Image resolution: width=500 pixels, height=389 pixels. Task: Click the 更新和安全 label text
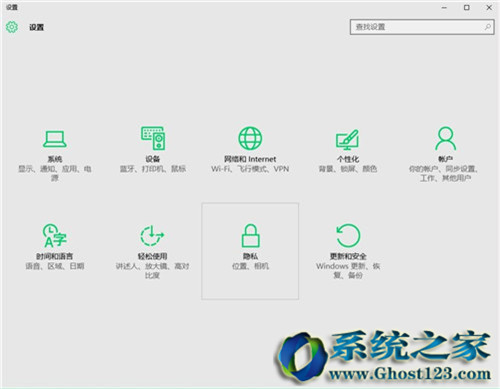(x=348, y=256)
